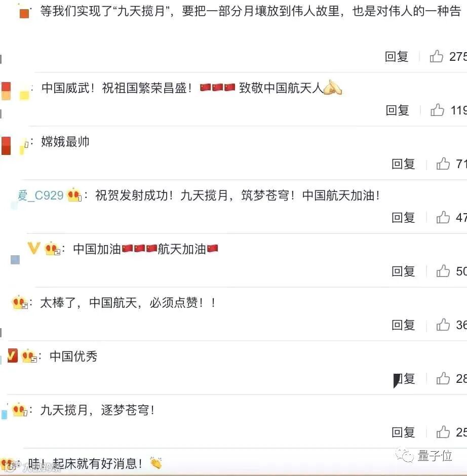Reply to the 中国加油 航天加油 comment
Image resolution: width=467 pixels, height=476 pixels.
[x=403, y=271]
